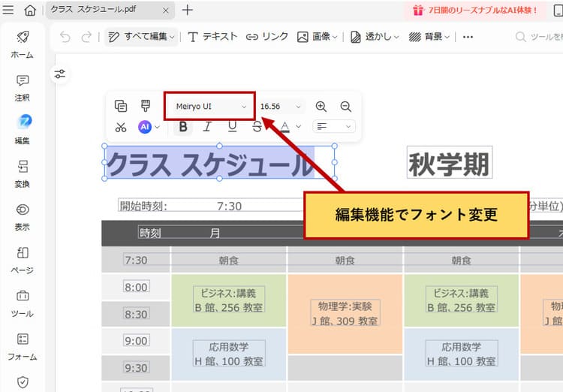The width and height of the screenshot is (563, 392).
Task: Open ツール in the left sidebar
Action: coord(23,304)
